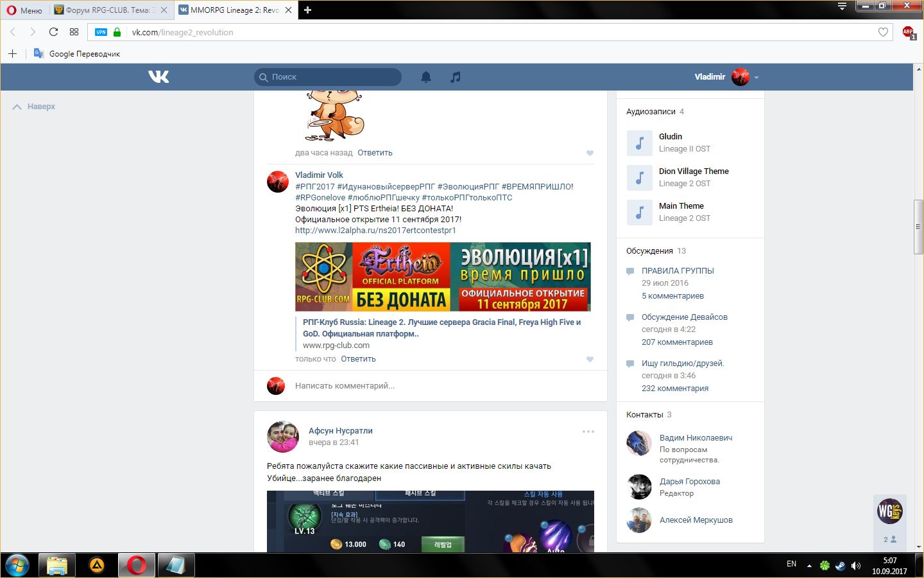Image resolution: width=924 pixels, height=578 pixels.
Task: Open contact Алексей Меркушов
Action: [696, 520]
